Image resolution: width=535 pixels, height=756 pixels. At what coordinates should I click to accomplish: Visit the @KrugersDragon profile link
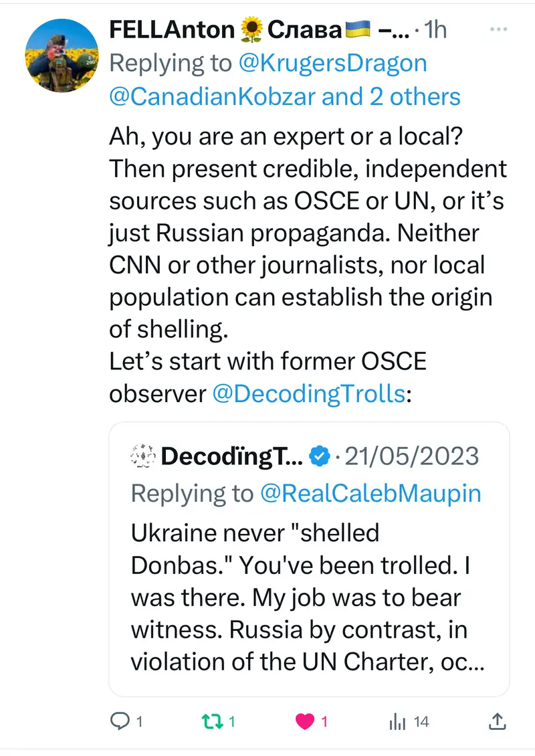[x=332, y=63]
